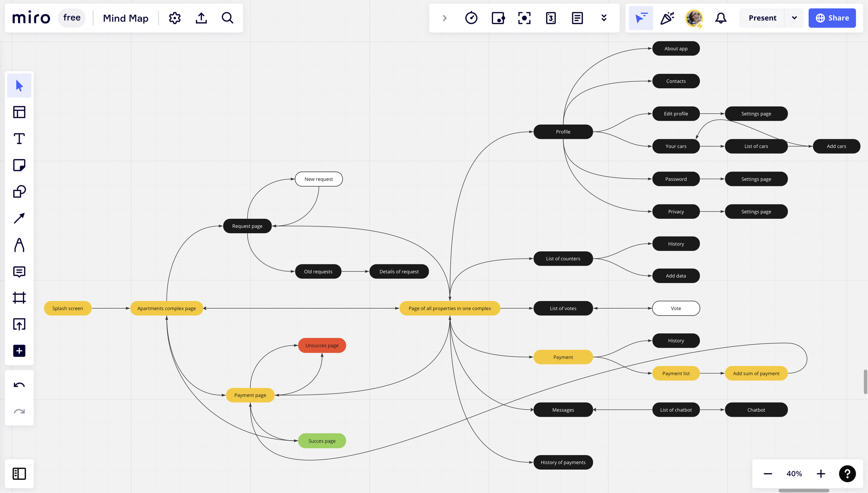This screenshot has height=493, width=868.
Task: Toggle reactions party popper icon
Action: coord(667,18)
